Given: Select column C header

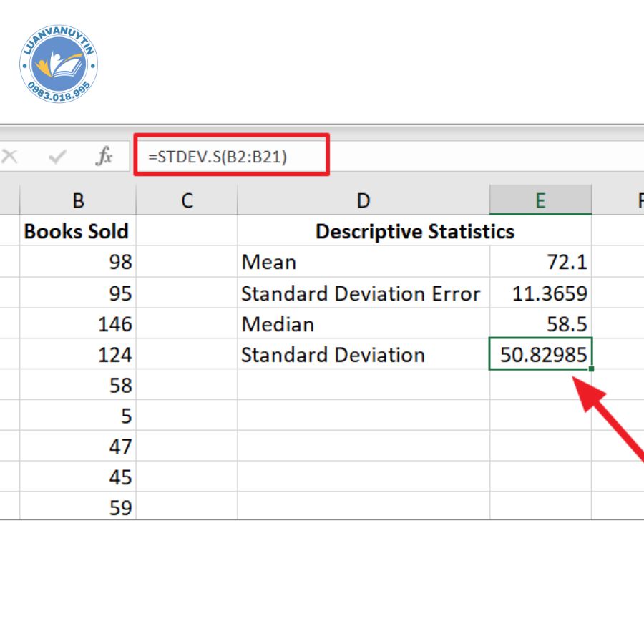Looking at the screenshot, I should coord(187,200).
